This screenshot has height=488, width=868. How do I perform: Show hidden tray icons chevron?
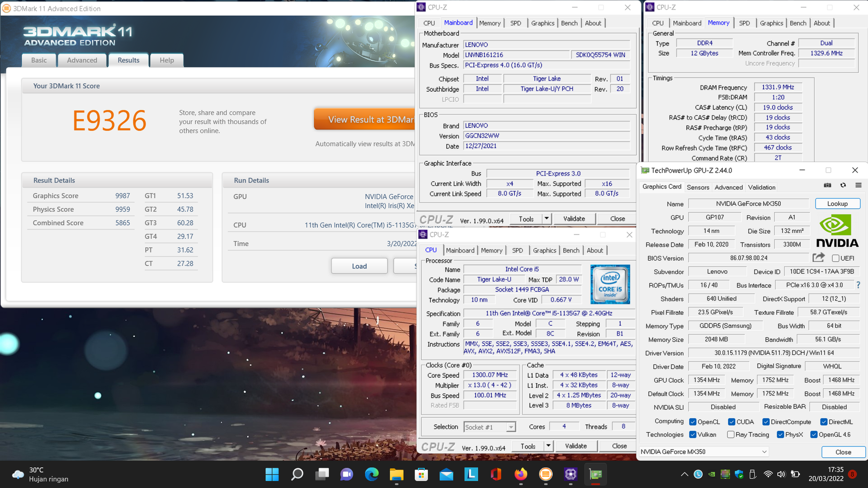coord(684,474)
